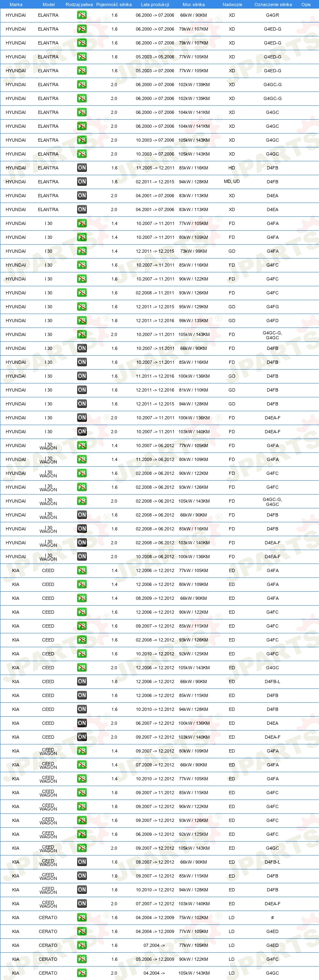The width and height of the screenshot is (319, 980).
Task: Click petrol icon in Ceed Wagon 06.2009 row
Action: (x=82, y=834)
